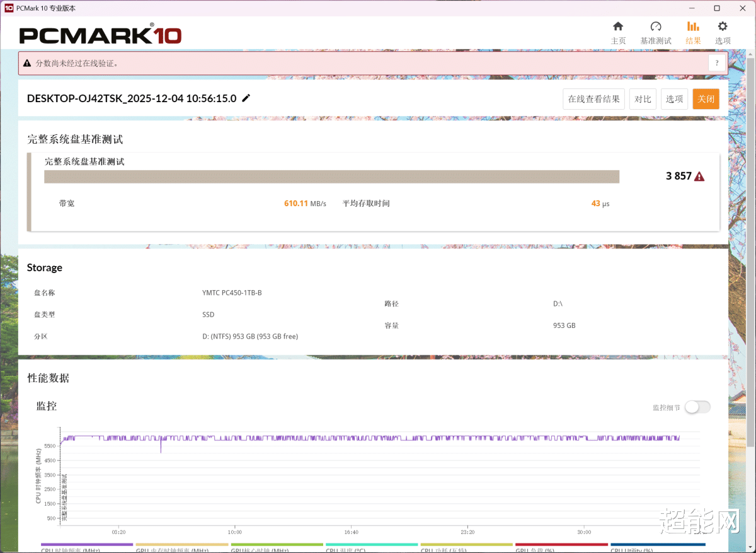Click the 平均存取时间 label
The width and height of the screenshot is (756, 553).
(x=366, y=204)
